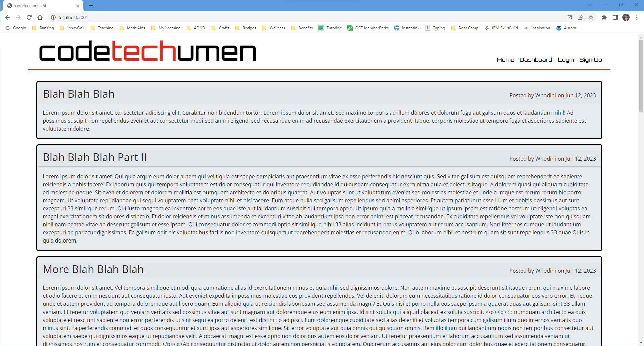This screenshot has height=346, width=644.
Task: Open the TutorMe bookmark
Action: pyautogui.click(x=330, y=28)
